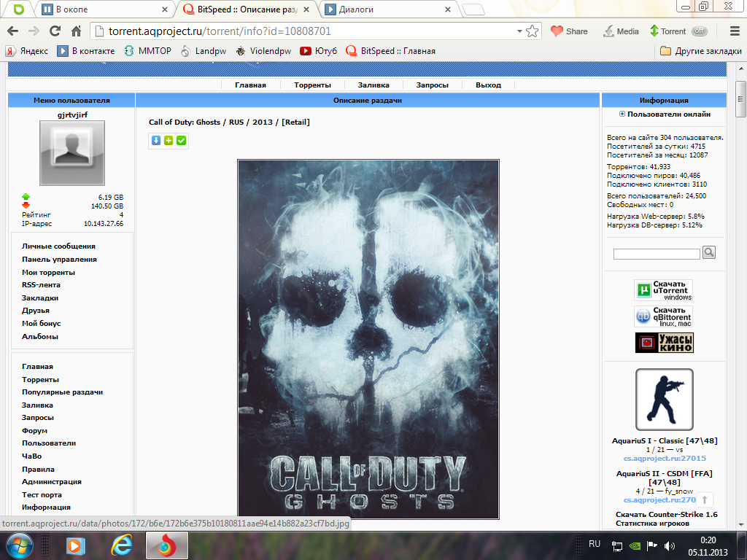
Task: Go to the browser home page
Action: coord(76,31)
